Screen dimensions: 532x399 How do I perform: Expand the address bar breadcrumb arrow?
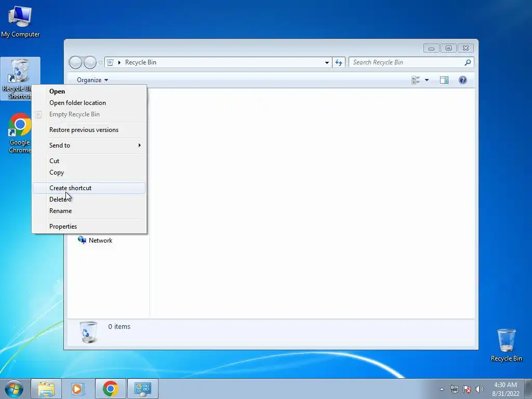click(119, 62)
